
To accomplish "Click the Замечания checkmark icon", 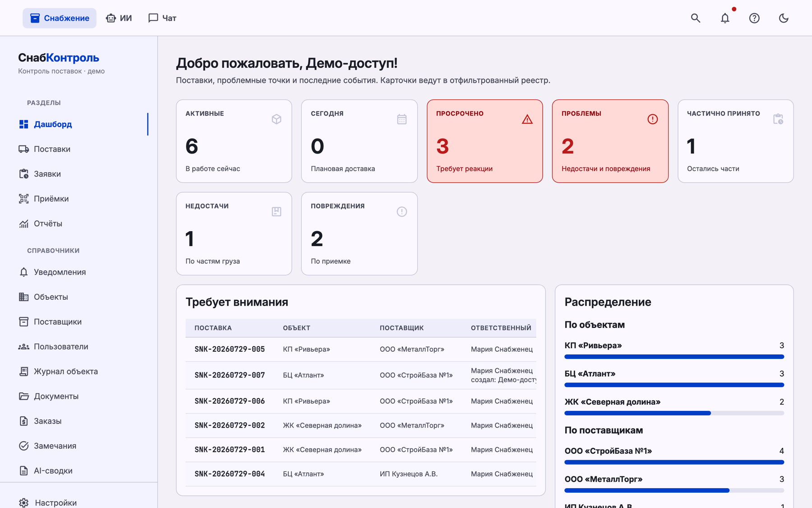I will [x=23, y=446].
